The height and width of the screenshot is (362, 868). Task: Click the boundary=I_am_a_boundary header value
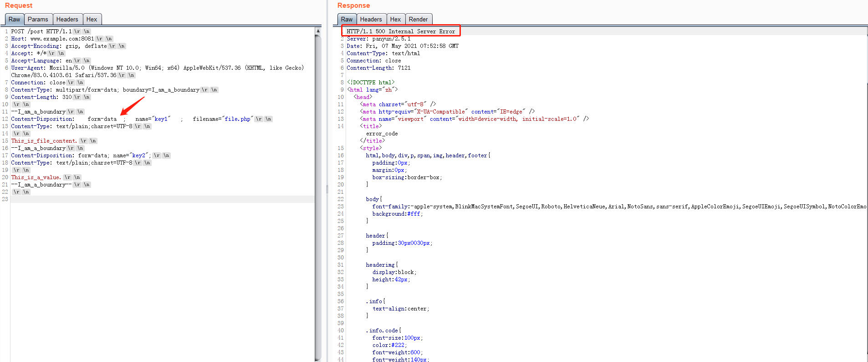161,90
